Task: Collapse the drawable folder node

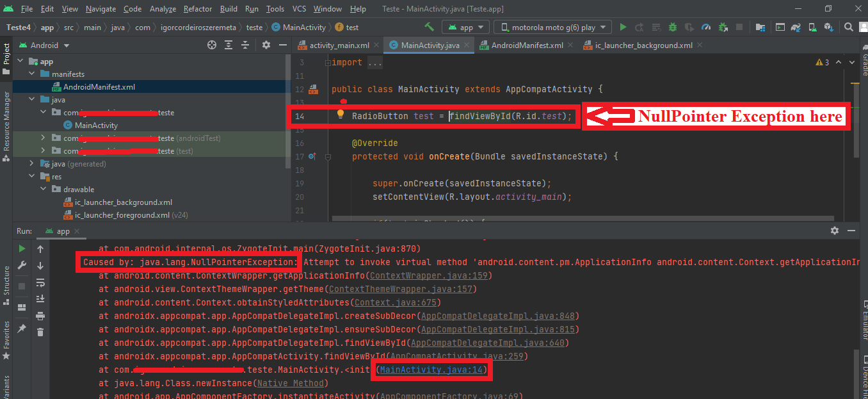Action: [x=42, y=190]
